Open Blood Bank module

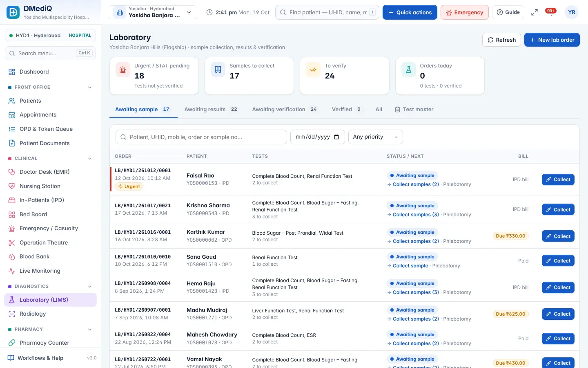click(x=50, y=256)
